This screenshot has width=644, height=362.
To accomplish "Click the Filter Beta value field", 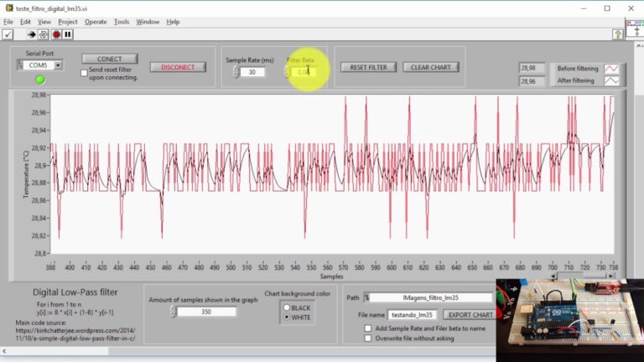I will (303, 72).
